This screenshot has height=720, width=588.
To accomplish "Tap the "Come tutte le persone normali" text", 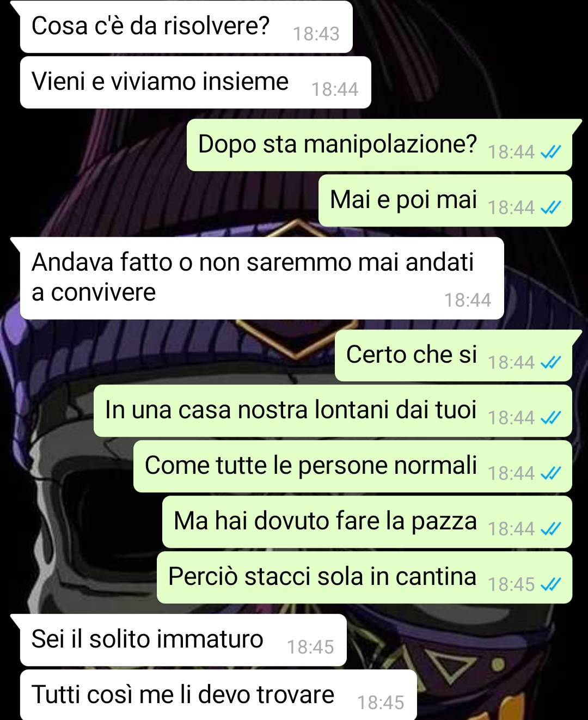I will point(311,466).
